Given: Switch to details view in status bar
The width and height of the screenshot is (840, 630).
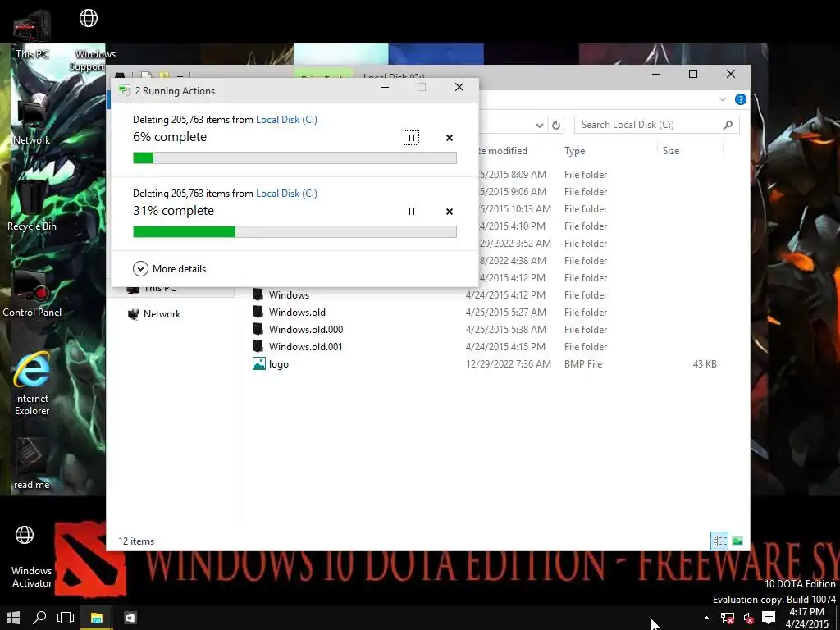Looking at the screenshot, I should (x=719, y=541).
